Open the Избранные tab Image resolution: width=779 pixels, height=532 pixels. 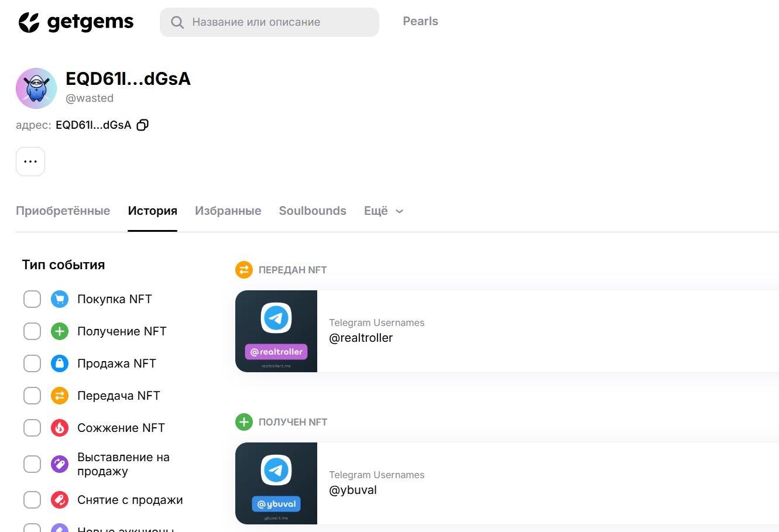(228, 211)
